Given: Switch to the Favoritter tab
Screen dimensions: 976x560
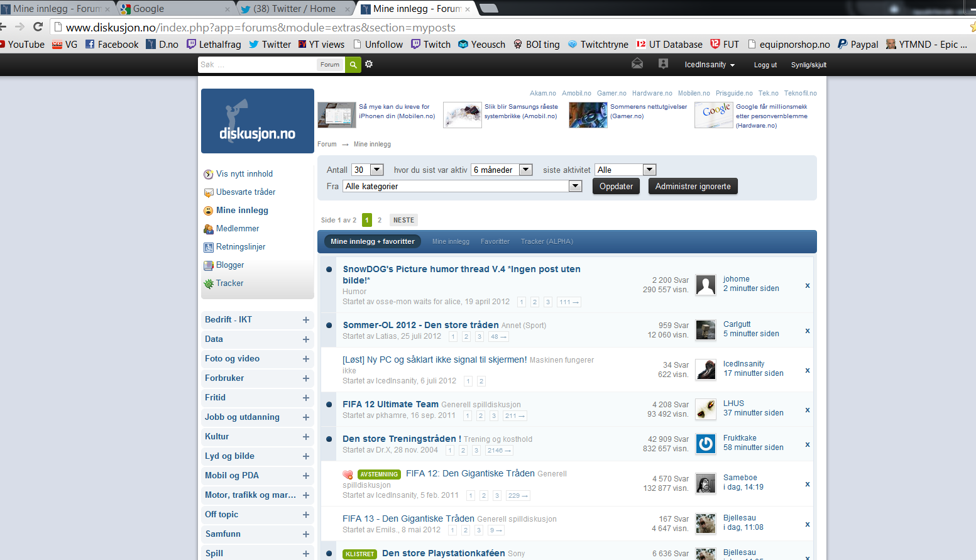Looking at the screenshot, I should [495, 241].
